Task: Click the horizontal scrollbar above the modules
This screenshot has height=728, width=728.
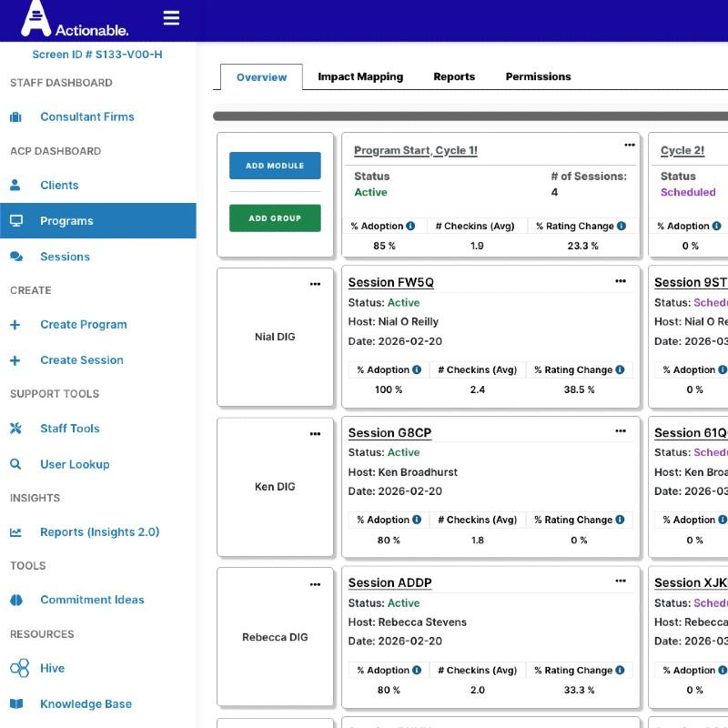Action: pos(470,116)
